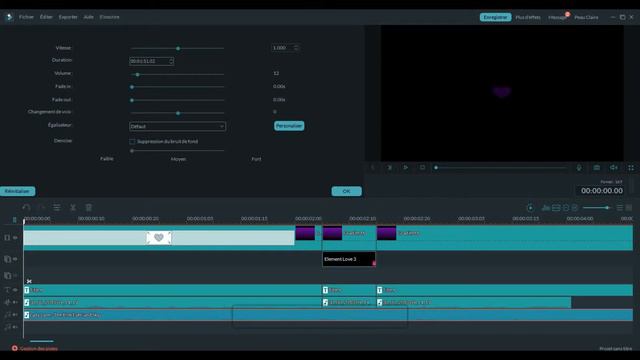Mute the first music track
The image size is (640, 360).
tap(15, 315)
